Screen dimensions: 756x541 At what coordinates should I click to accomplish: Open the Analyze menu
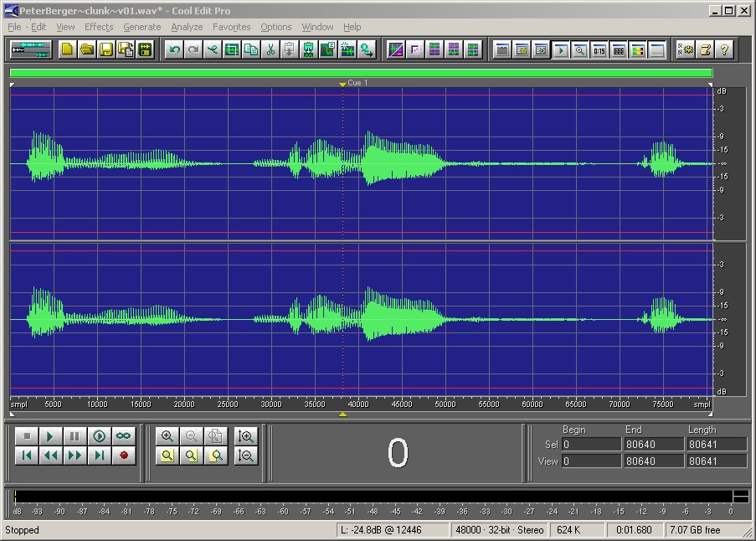point(186,27)
